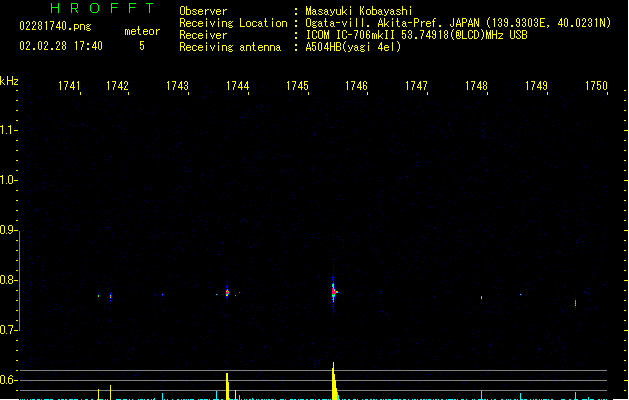Click the 0.6 kHz frequency label
Viewport: 629px width, 400px height.
[7, 380]
